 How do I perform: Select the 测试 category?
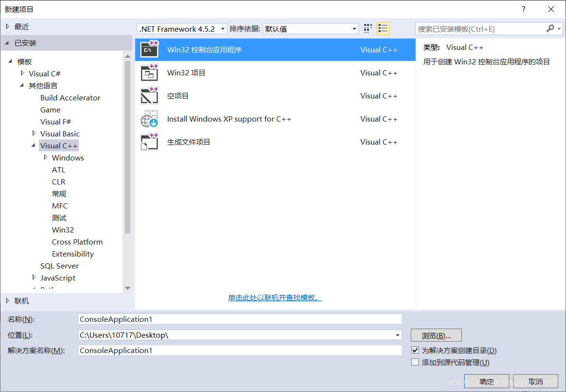pos(59,218)
